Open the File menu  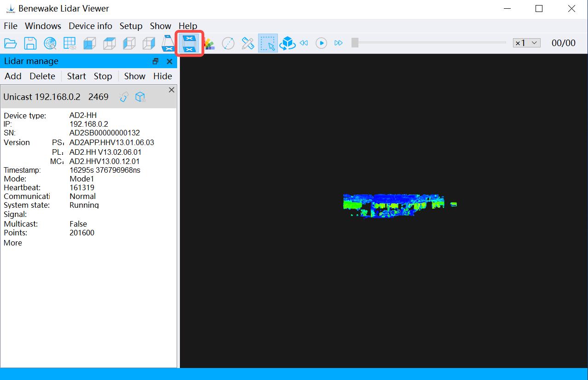(11, 26)
